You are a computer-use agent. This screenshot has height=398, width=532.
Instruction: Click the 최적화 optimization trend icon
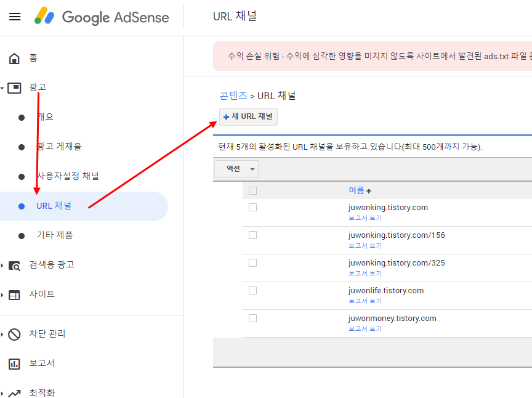(14, 393)
